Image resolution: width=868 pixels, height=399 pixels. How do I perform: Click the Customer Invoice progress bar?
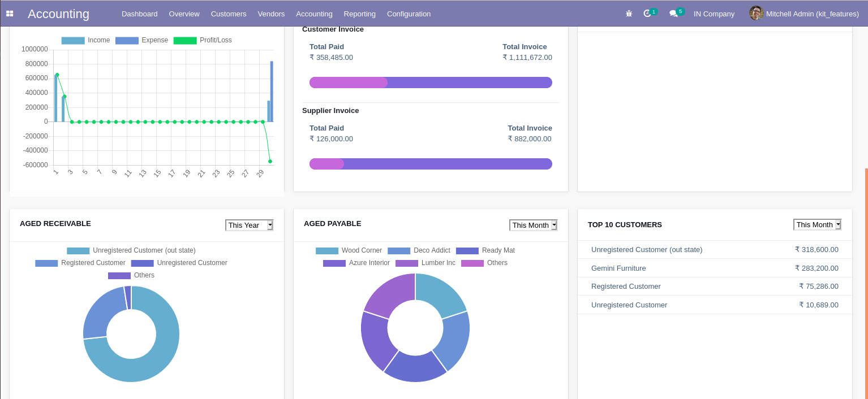click(431, 83)
